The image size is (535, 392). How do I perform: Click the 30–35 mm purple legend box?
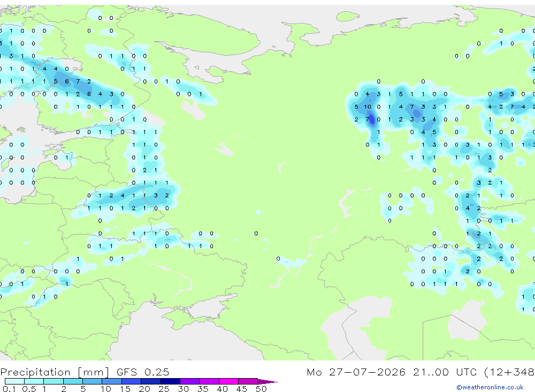point(189,381)
